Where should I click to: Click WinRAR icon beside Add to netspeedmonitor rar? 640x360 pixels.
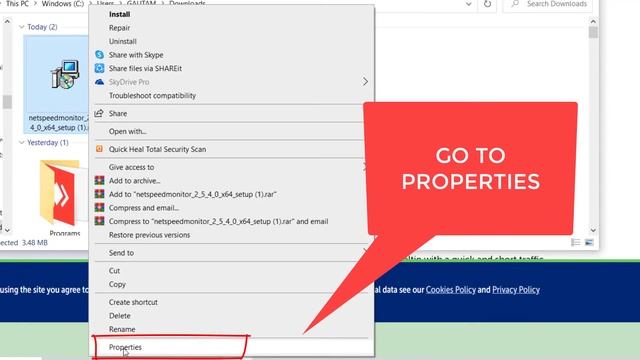click(99, 194)
